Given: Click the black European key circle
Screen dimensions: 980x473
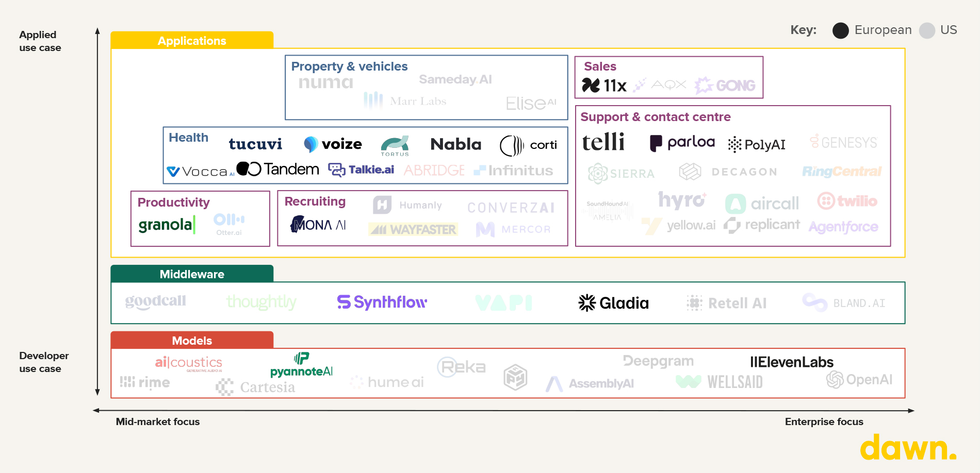Looking at the screenshot, I should click(x=840, y=30).
